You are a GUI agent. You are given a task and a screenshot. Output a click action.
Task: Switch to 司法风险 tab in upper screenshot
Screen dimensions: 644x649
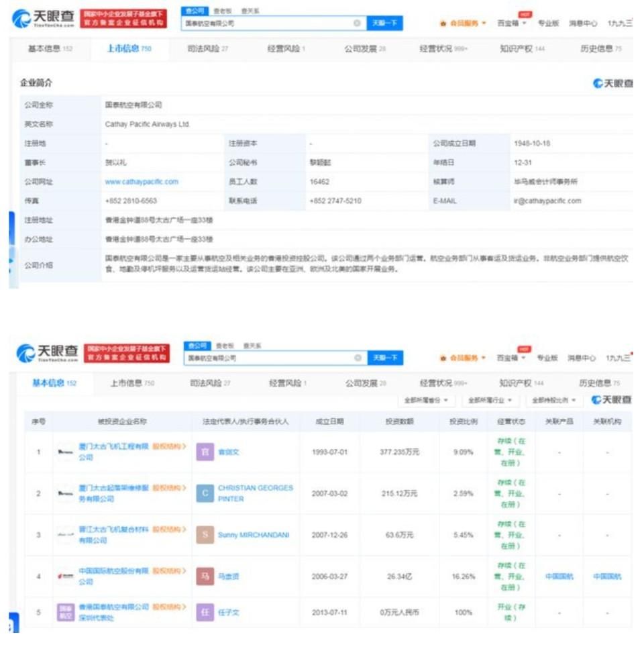coord(208,49)
